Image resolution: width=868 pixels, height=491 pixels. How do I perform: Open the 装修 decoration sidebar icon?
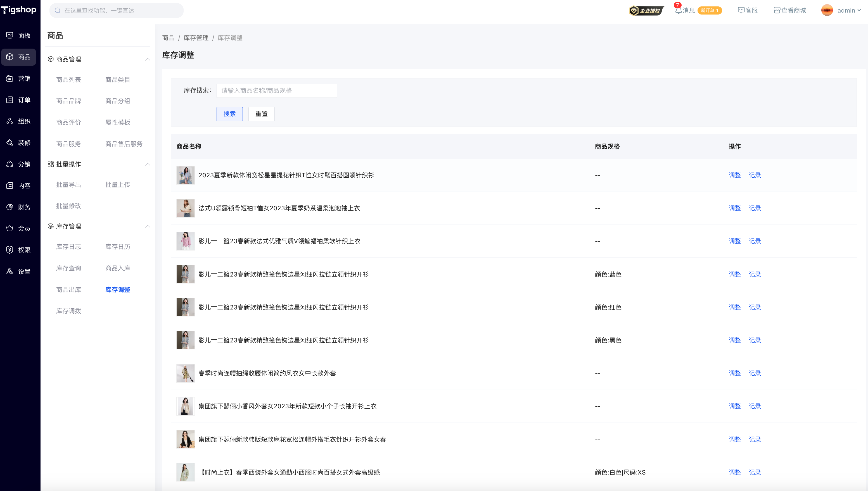10,143
